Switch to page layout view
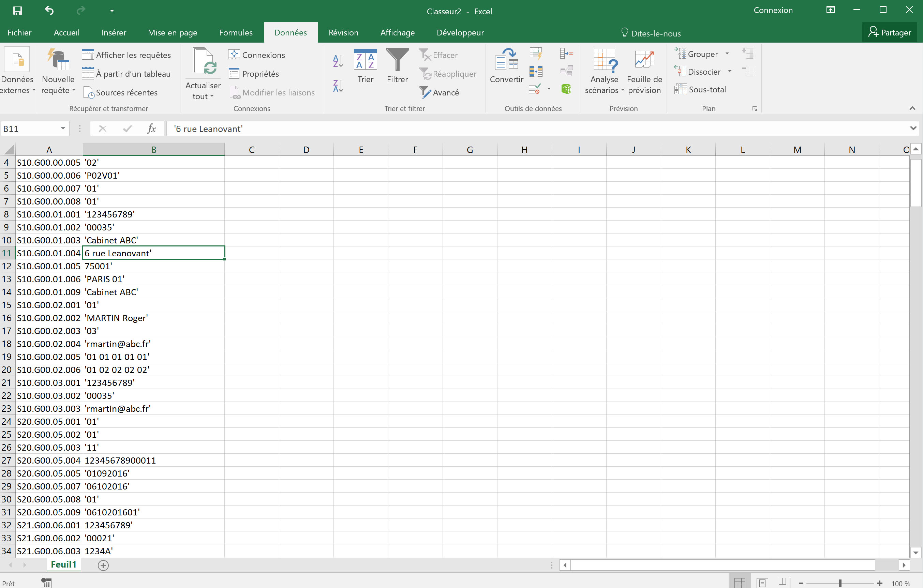Image resolution: width=923 pixels, height=588 pixels. pyautogui.click(x=762, y=583)
